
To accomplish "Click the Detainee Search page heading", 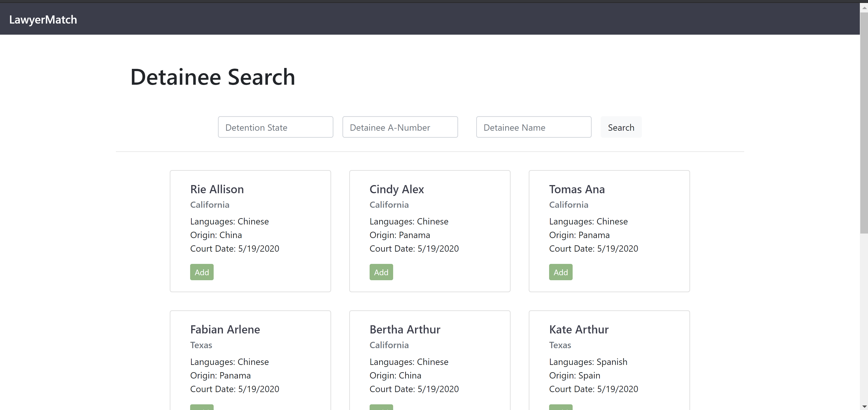I will [x=213, y=77].
